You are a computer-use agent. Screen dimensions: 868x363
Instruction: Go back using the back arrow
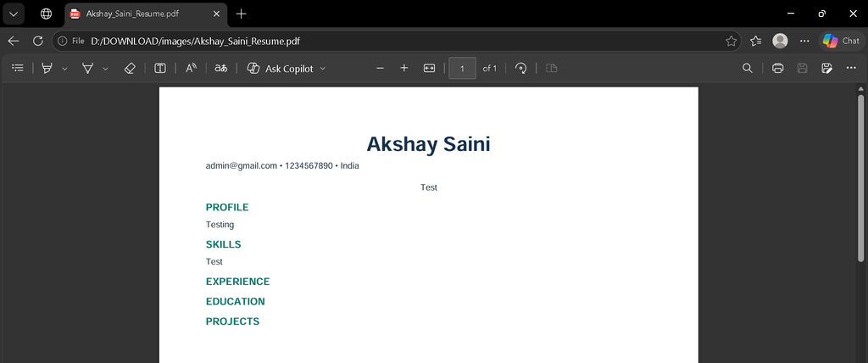(14, 41)
